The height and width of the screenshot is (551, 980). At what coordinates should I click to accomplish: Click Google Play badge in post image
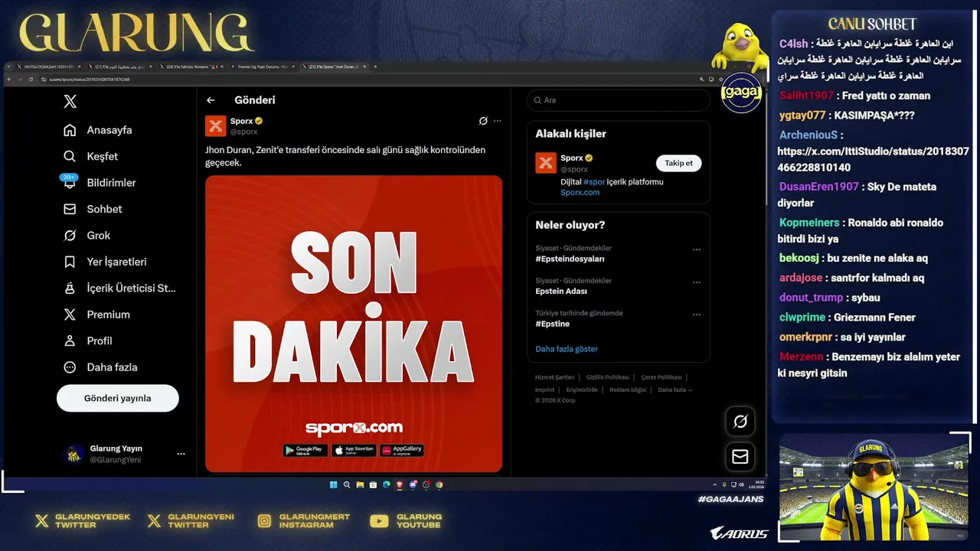pos(305,450)
